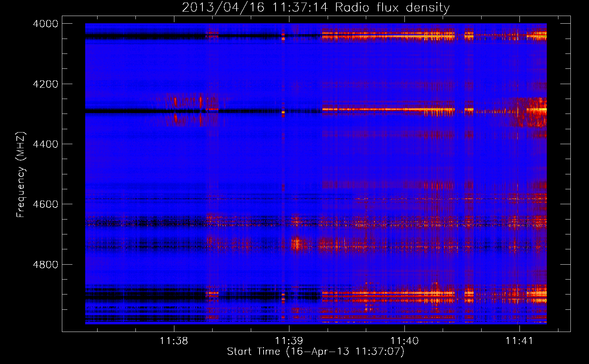Click the "Start Time (16-Apr-13 11:37:07)" axis title
This screenshot has width=589, height=364.
(316, 352)
